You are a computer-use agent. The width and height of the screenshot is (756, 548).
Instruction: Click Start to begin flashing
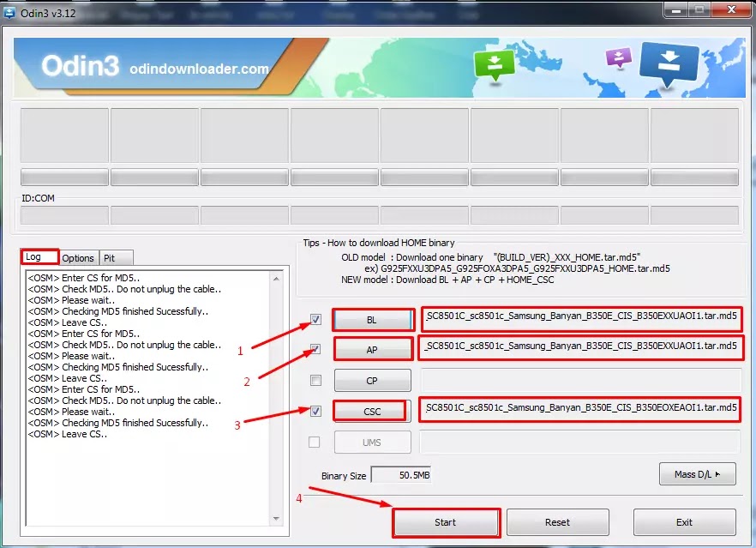click(x=446, y=522)
